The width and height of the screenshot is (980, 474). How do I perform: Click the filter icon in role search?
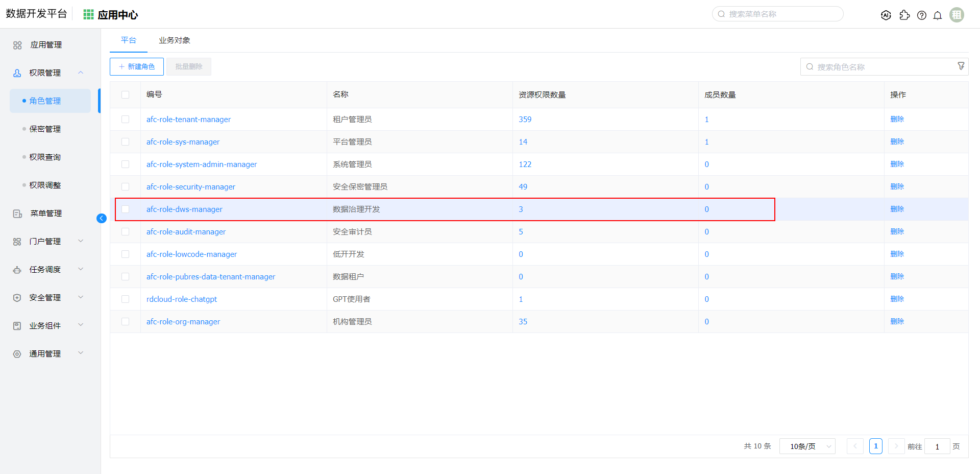(x=961, y=66)
